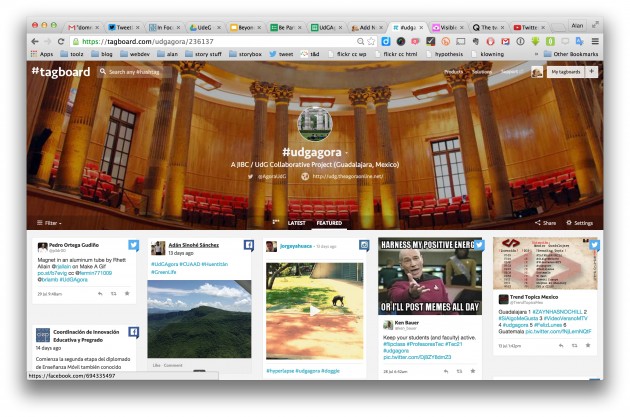The image size is (630, 417).
Task: Switch to the Tweet browser tab
Action: (x=123, y=27)
